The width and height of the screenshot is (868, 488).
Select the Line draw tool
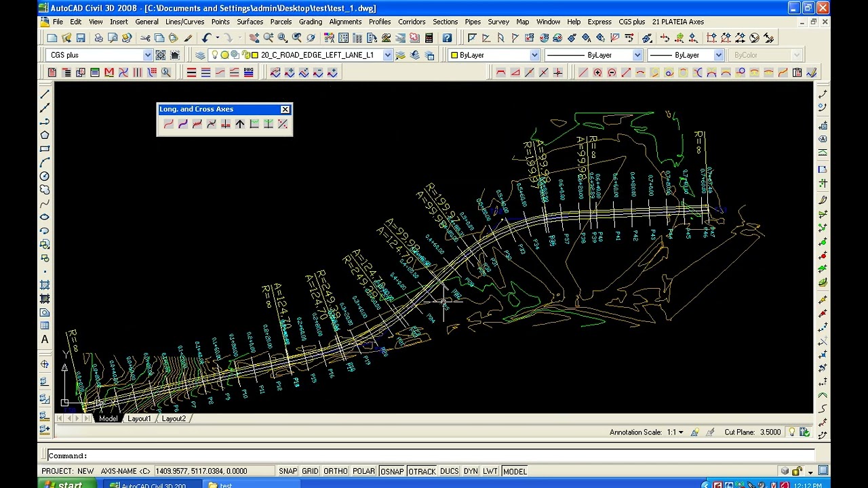(x=45, y=94)
